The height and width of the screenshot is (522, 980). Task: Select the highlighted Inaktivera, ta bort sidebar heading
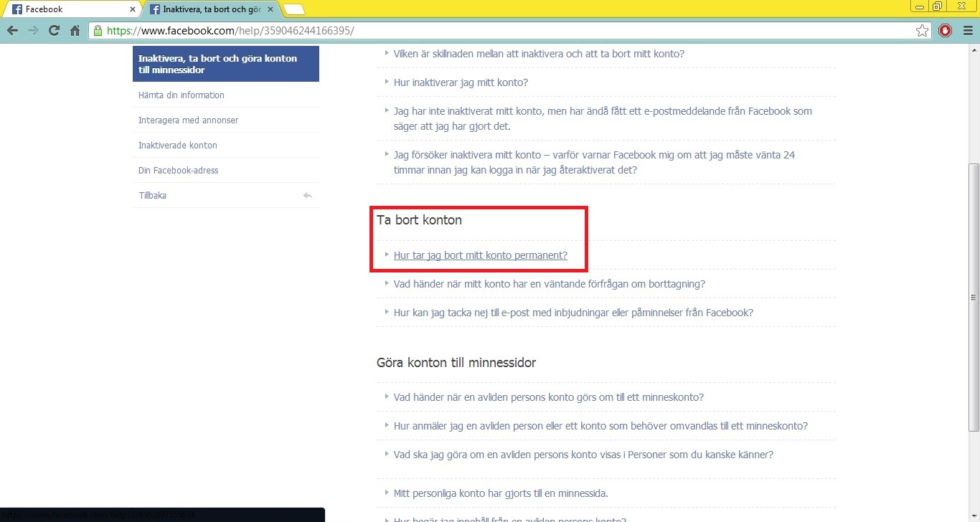[225, 64]
